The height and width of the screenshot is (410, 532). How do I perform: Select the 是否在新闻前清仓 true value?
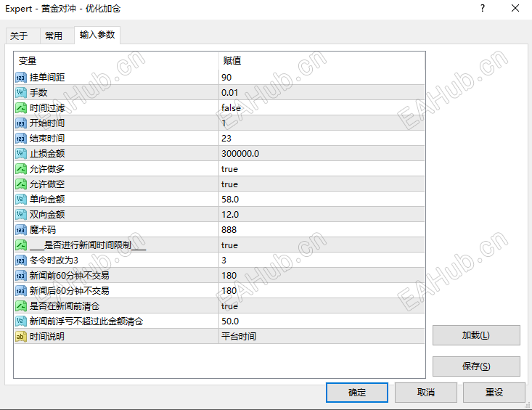pyautogui.click(x=229, y=306)
